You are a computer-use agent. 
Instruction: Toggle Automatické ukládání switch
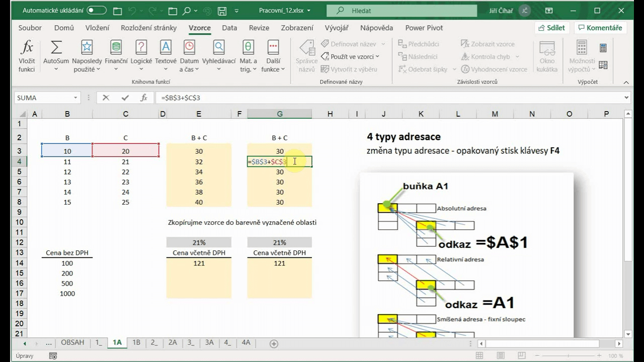[96, 11]
